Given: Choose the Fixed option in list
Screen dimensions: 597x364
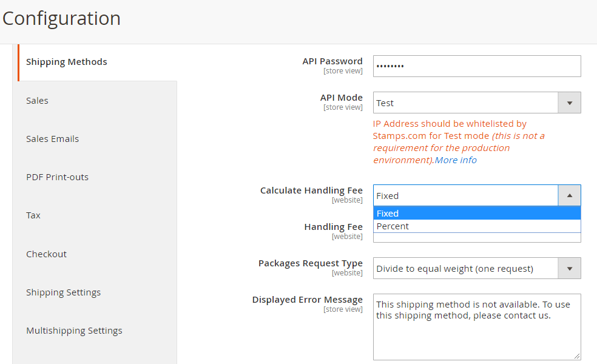Looking at the screenshot, I should click(x=476, y=214).
